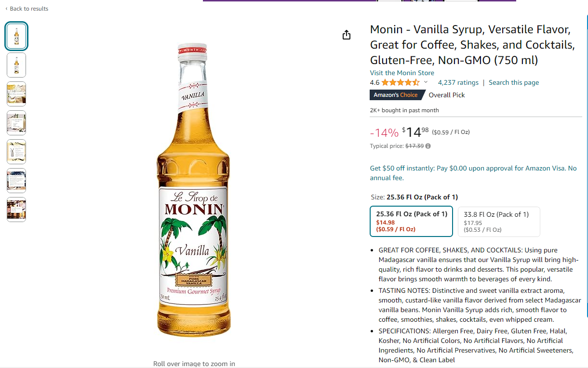Click the orange star rating icons
This screenshot has height=368, width=588.
pyautogui.click(x=401, y=82)
